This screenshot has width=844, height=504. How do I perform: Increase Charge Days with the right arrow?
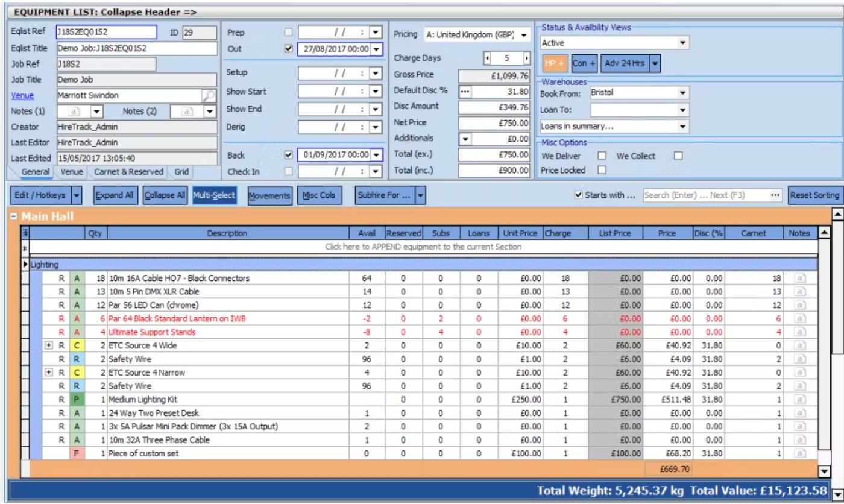pyautogui.click(x=526, y=58)
